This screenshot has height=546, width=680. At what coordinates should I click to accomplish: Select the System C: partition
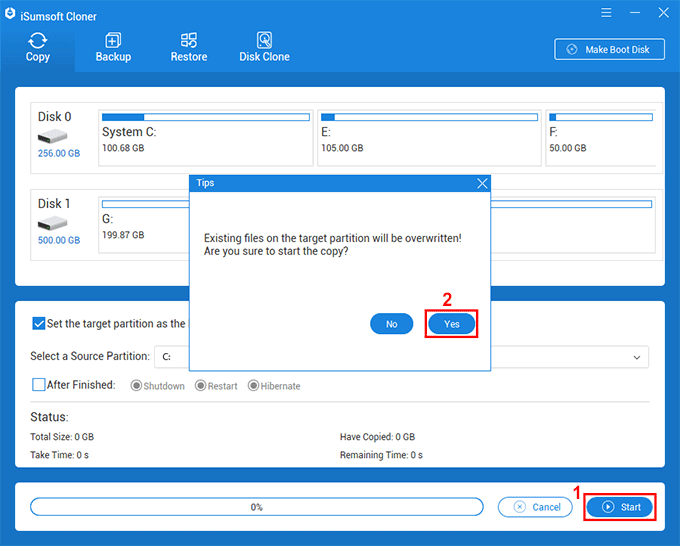(x=206, y=137)
